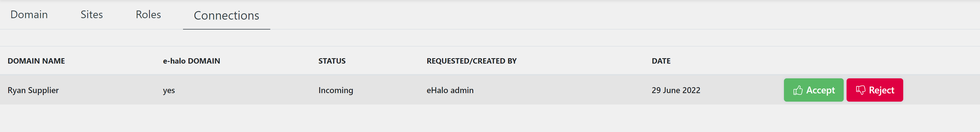Click the thumbs-down icon on Reject
This screenshot has width=980, height=132.
pyautogui.click(x=860, y=90)
